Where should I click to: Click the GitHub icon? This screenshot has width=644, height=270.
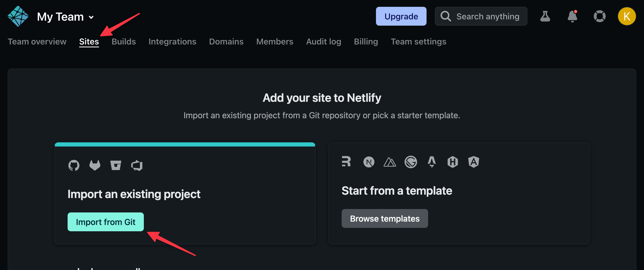pos(74,165)
